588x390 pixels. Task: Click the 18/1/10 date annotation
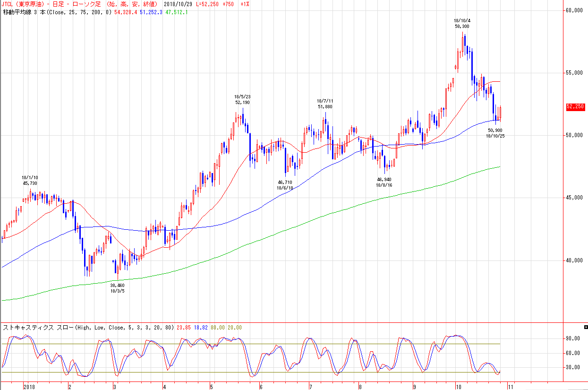point(30,177)
